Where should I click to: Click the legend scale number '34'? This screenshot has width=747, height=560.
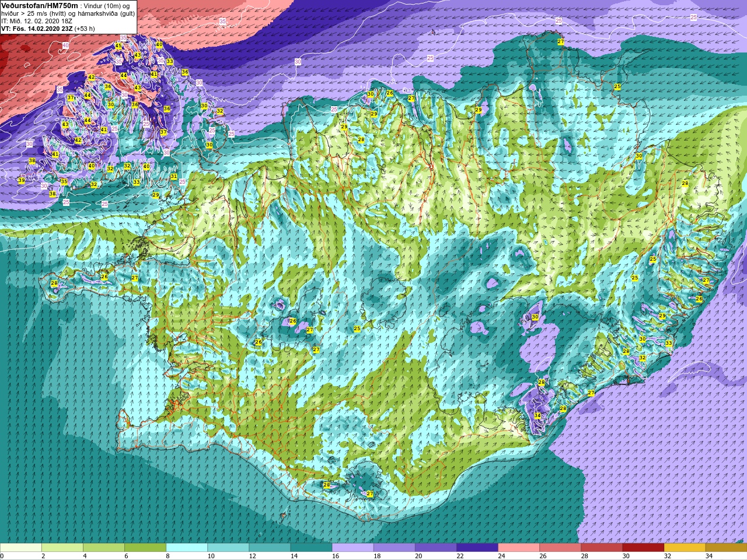point(708,556)
